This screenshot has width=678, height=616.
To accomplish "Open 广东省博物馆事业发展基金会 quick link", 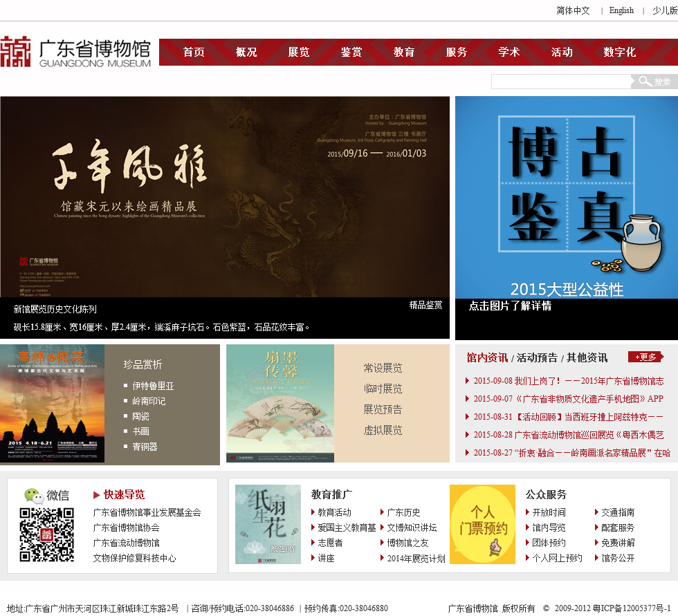I will pos(147,512).
